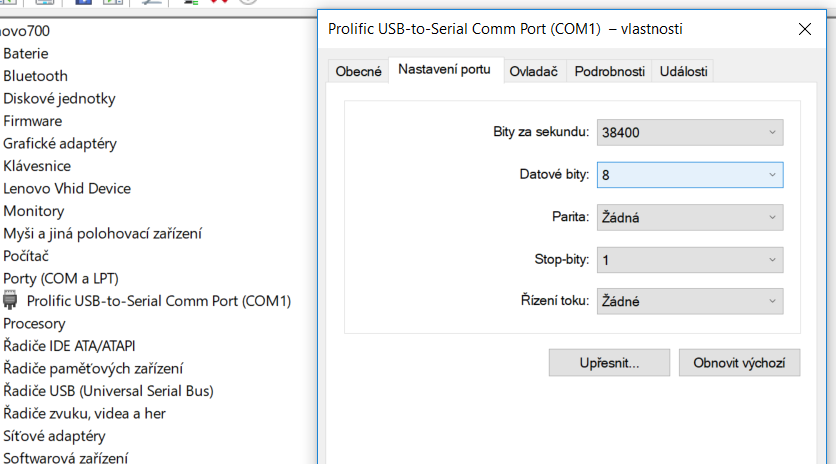The height and width of the screenshot is (464, 836).
Task: Open the Řízení toku dropdown
Action: coord(690,301)
